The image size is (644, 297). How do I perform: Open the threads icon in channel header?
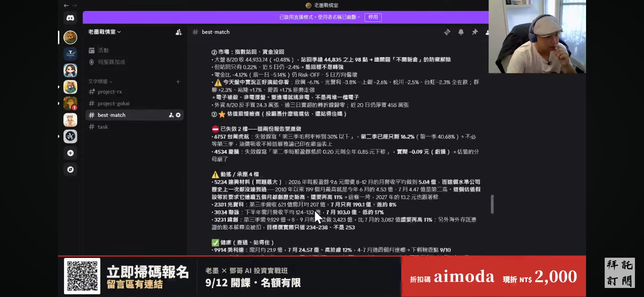point(447,32)
